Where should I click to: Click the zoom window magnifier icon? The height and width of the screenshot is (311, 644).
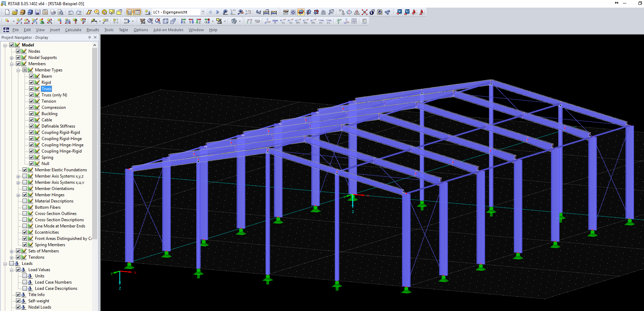tap(150, 21)
